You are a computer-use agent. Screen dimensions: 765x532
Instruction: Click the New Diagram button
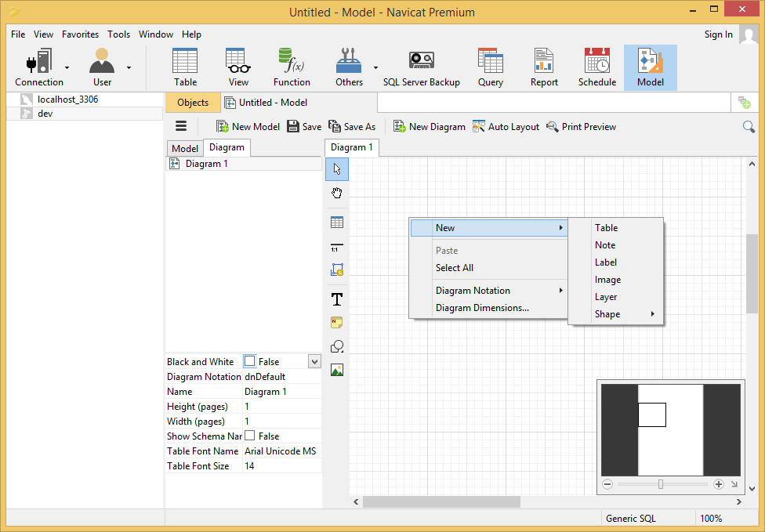[x=429, y=126]
